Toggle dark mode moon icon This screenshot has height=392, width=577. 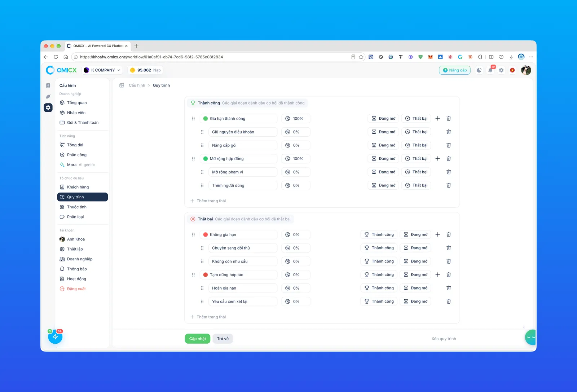[x=479, y=70]
